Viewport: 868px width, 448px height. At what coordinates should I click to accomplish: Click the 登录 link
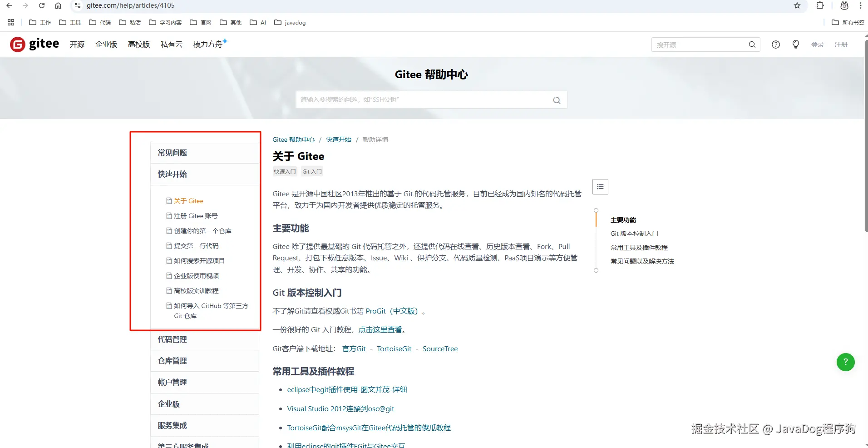[818, 44]
